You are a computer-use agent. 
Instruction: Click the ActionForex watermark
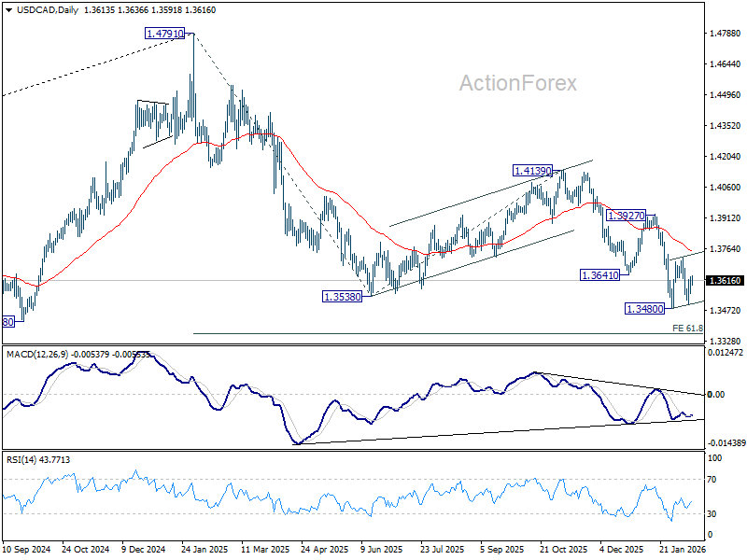[518, 83]
